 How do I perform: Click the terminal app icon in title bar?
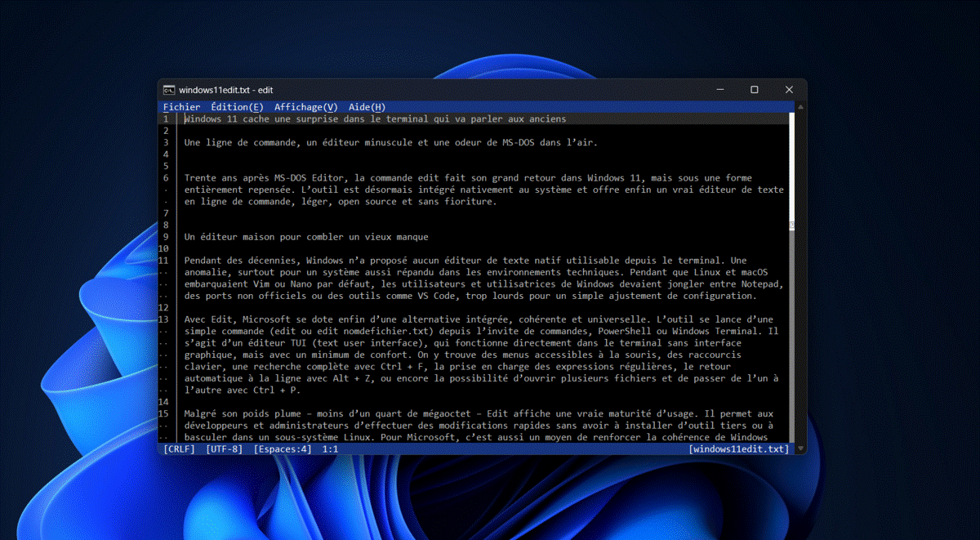168,90
